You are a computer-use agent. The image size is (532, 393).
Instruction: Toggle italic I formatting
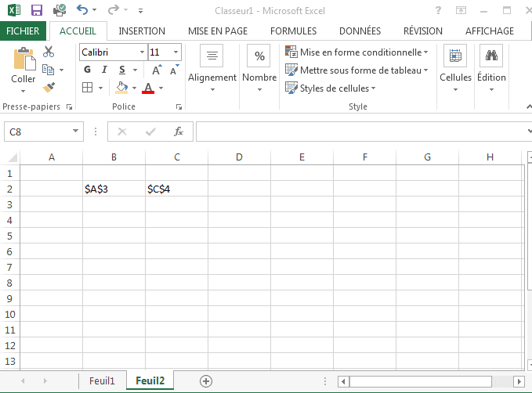(x=104, y=70)
